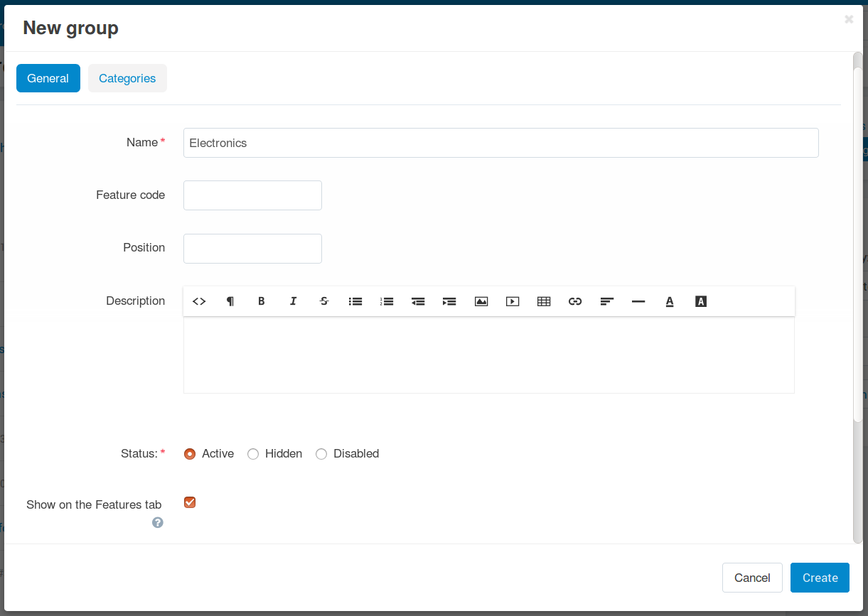Focus the Name field containing Electronics
The height and width of the screenshot is (616, 868).
point(501,143)
